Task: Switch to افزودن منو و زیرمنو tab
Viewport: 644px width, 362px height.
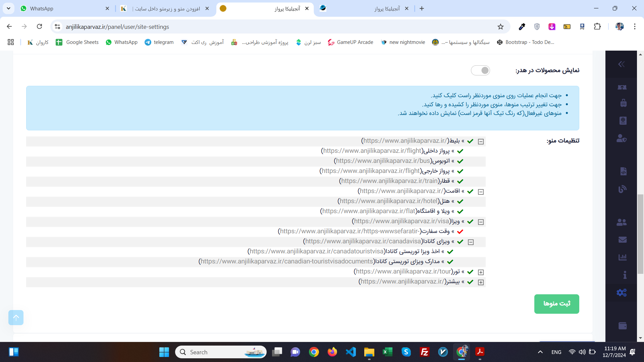Action: 164,9
